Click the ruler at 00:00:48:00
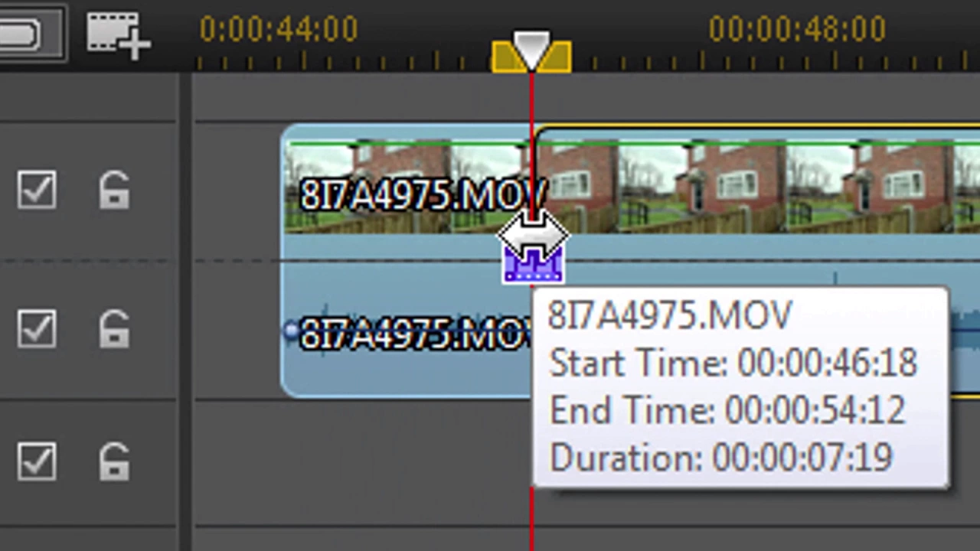 (797, 30)
